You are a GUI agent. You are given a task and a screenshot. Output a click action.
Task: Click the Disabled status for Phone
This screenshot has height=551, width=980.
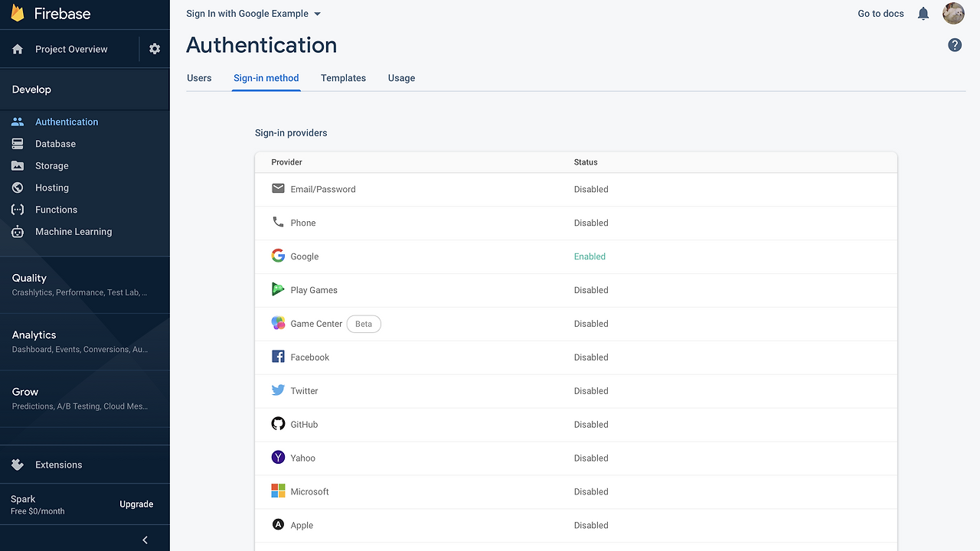591,223
